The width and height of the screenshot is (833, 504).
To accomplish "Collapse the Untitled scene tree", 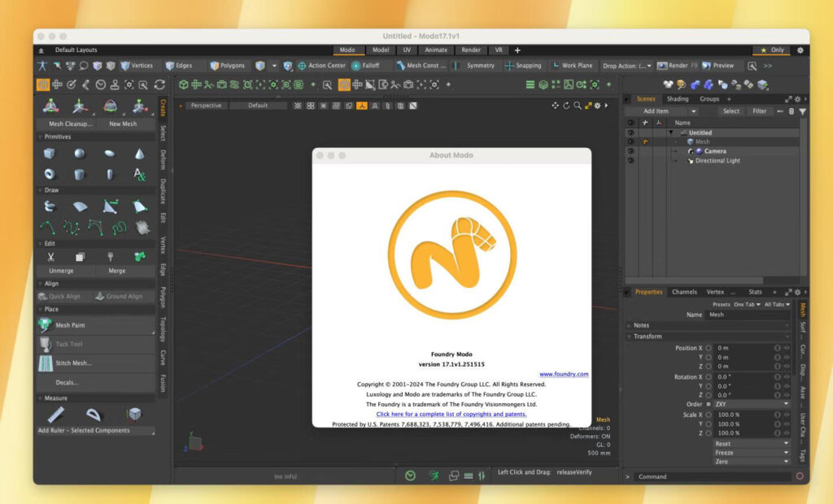I will point(671,133).
